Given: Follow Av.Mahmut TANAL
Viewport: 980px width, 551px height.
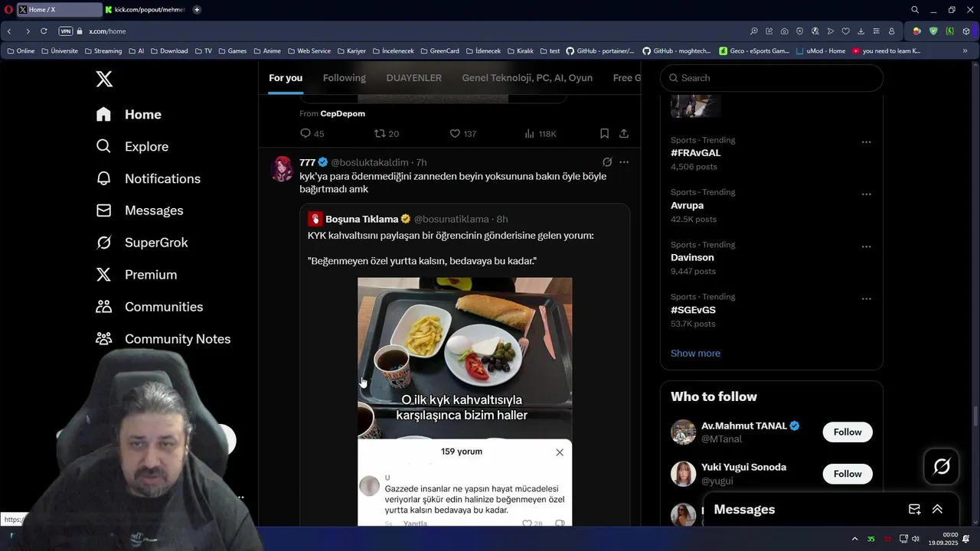Looking at the screenshot, I should point(848,432).
